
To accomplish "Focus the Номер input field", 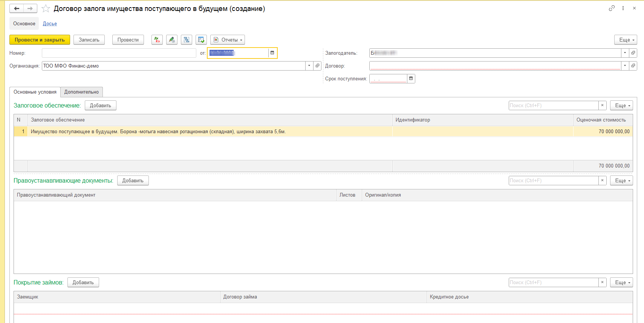I will point(119,53).
